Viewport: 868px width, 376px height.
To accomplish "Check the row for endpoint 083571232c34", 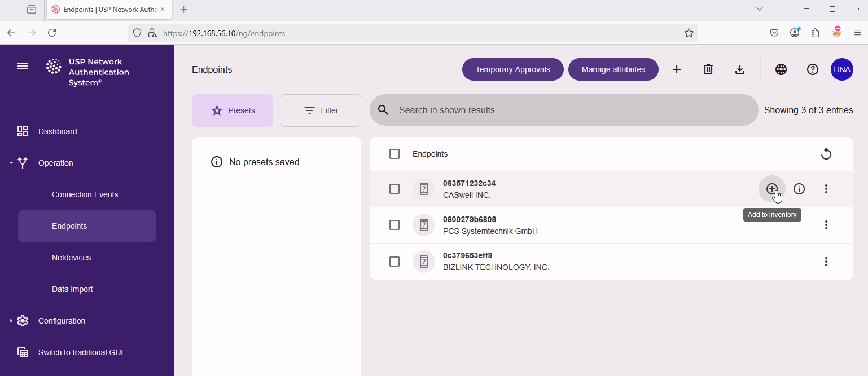I will click(394, 189).
